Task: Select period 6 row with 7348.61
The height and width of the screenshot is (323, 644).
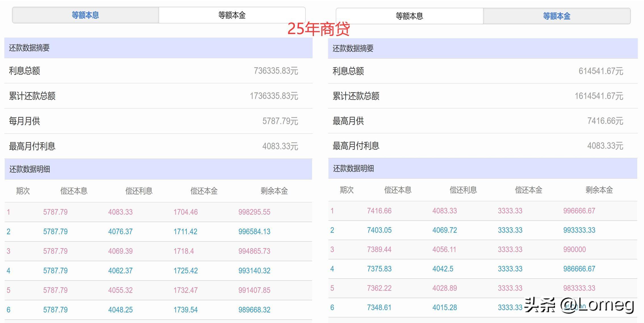Action: (x=379, y=307)
